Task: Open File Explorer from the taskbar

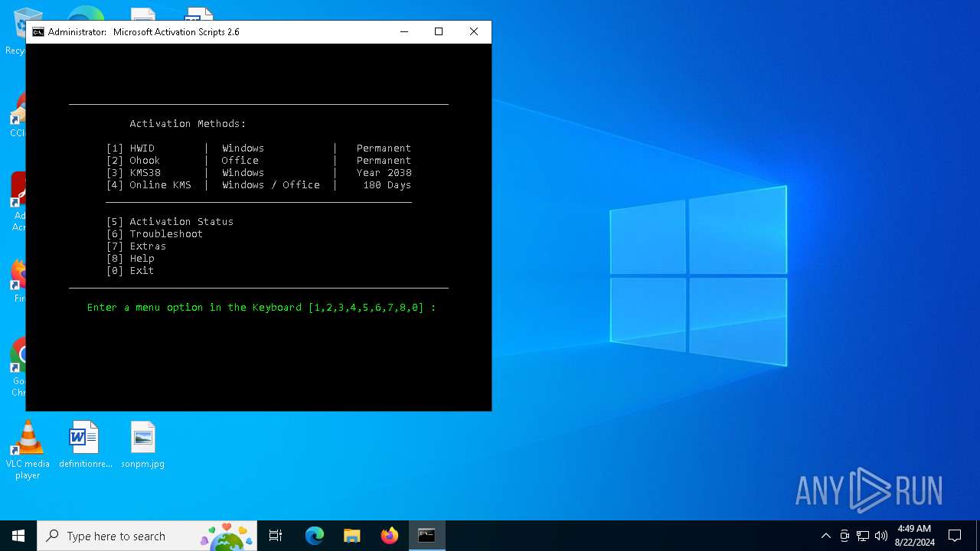Action: (x=352, y=536)
